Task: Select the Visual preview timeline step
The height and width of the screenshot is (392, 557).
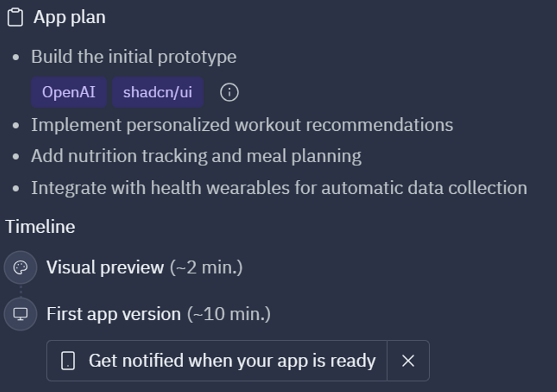Action: click(105, 268)
